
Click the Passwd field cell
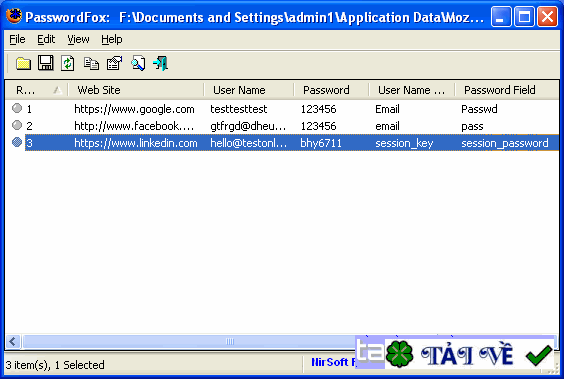coord(479,109)
